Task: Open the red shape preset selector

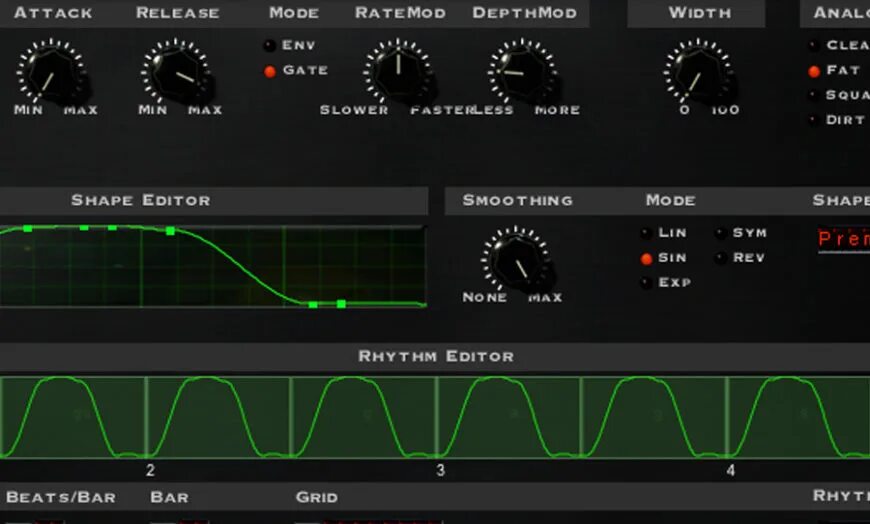Action: (843, 239)
